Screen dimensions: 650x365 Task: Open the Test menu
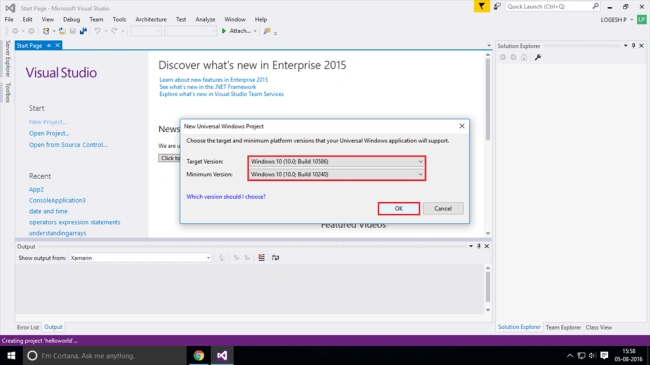click(181, 19)
